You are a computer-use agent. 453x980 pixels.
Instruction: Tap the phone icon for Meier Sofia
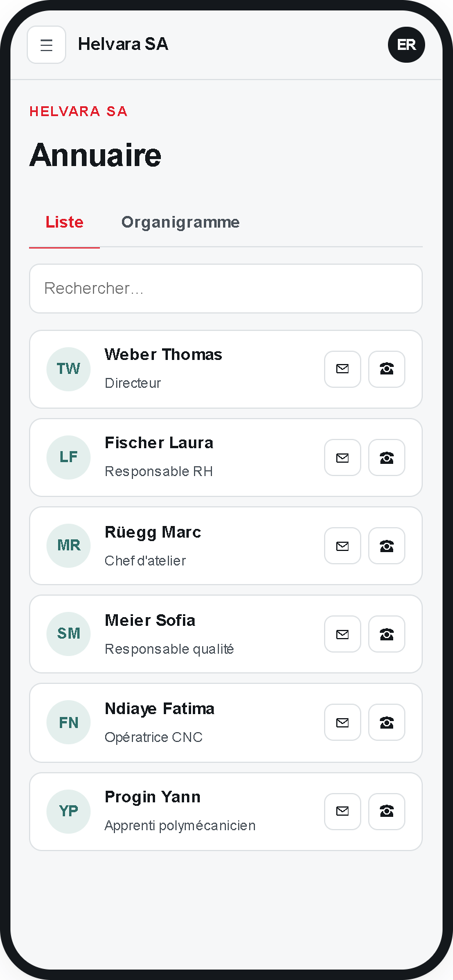point(387,634)
